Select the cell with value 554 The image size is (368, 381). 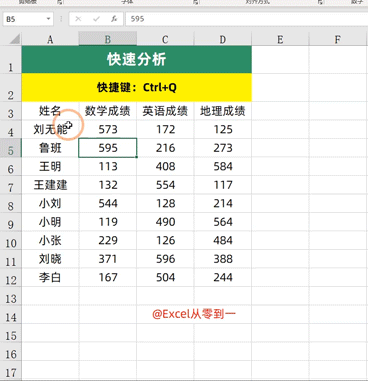[x=165, y=185]
